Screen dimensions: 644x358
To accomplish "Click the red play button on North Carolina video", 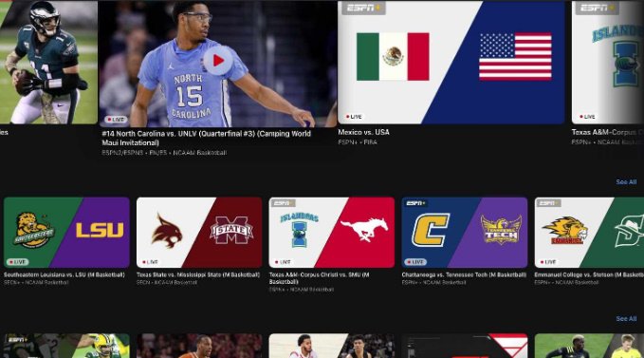I will coord(218,61).
